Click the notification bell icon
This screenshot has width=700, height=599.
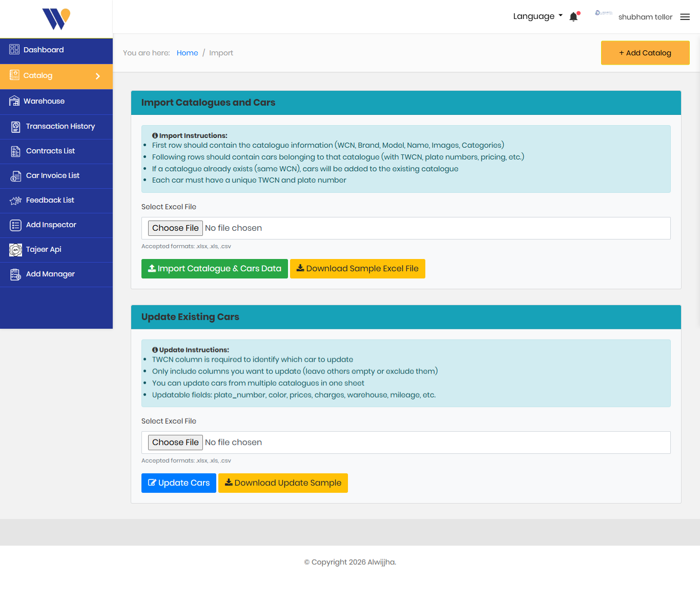pyautogui.click(x=573, y=17)
